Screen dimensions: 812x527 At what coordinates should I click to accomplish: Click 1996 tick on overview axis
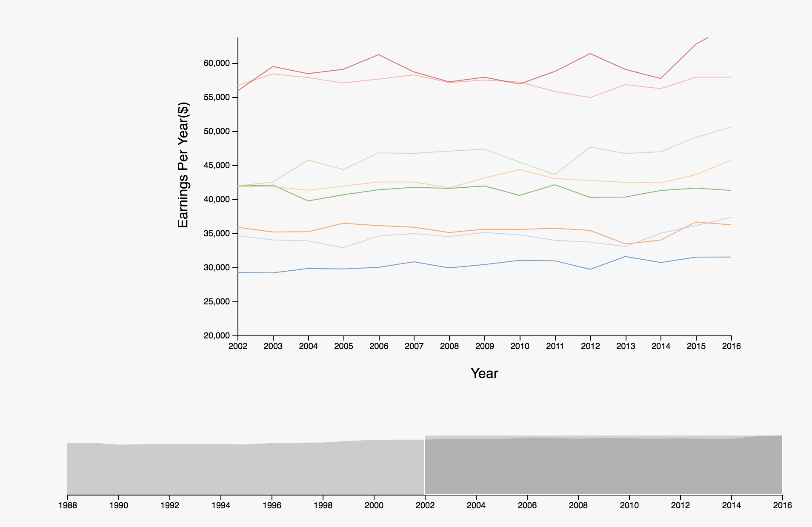coord(272,505)
